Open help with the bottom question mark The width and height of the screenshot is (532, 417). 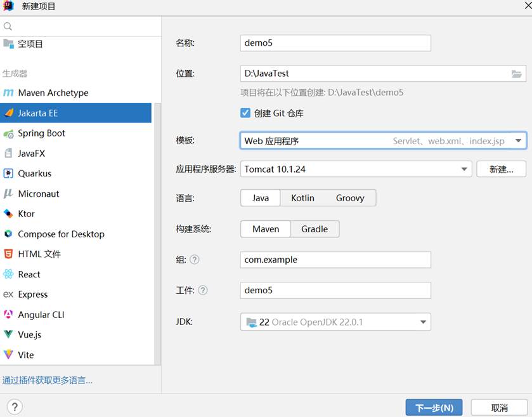(15, 406)
